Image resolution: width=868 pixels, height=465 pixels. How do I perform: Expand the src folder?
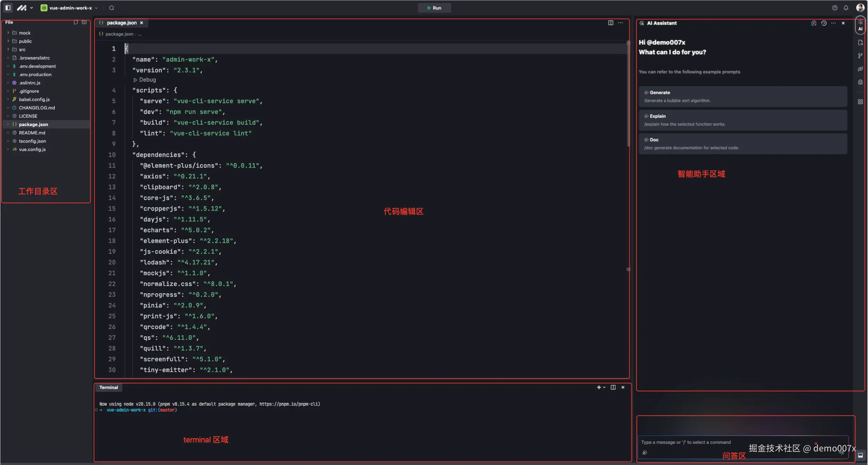click(22, 50)
